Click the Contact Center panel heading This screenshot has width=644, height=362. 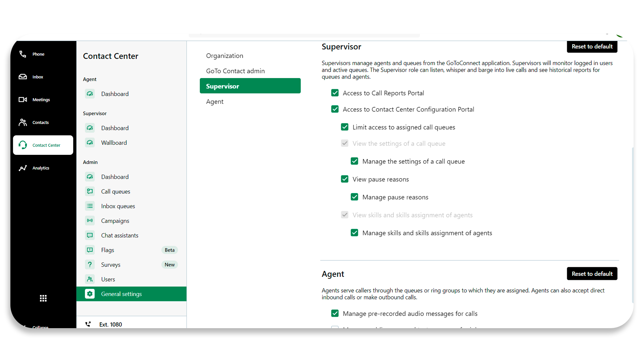tap(110, 56)
